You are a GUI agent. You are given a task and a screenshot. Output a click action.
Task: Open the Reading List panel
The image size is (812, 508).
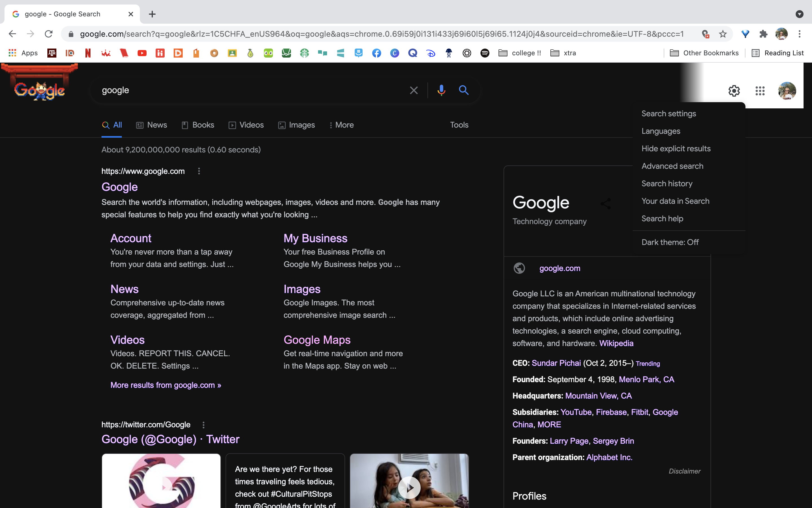(x=777, y=53)
